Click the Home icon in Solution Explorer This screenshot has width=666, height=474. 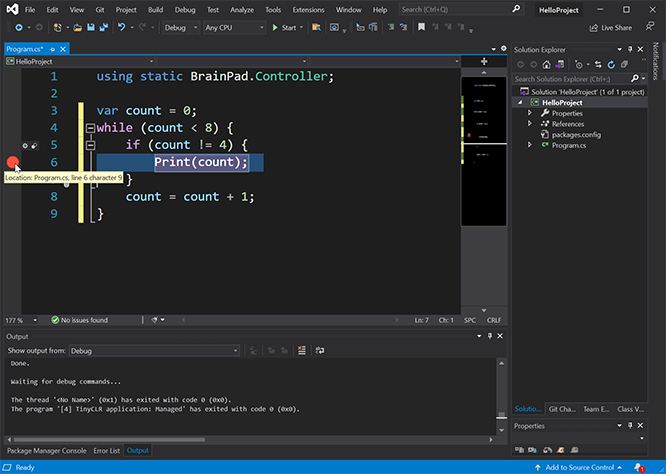click(x=547, y=65)
